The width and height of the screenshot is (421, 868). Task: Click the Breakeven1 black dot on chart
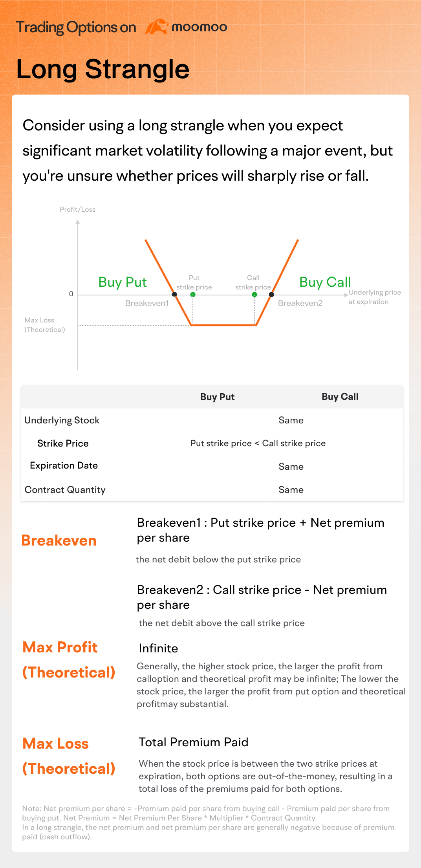tap(174, 294)
